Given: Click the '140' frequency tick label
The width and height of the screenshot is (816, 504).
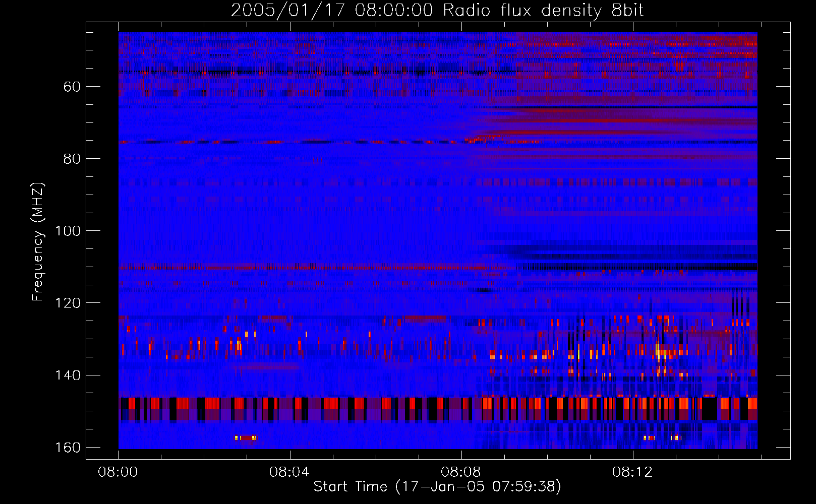Looking at the screenshot, I should coord(68,375).
